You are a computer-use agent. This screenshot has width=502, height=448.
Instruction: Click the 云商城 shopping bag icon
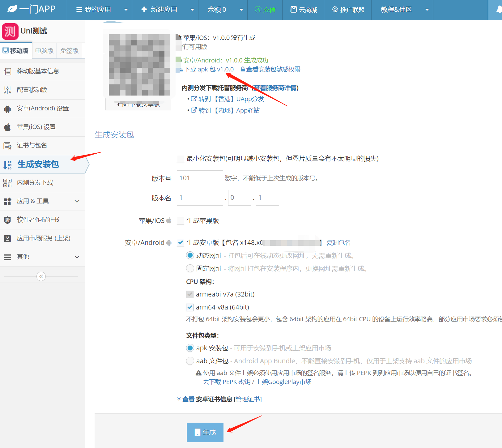point(294,9)
